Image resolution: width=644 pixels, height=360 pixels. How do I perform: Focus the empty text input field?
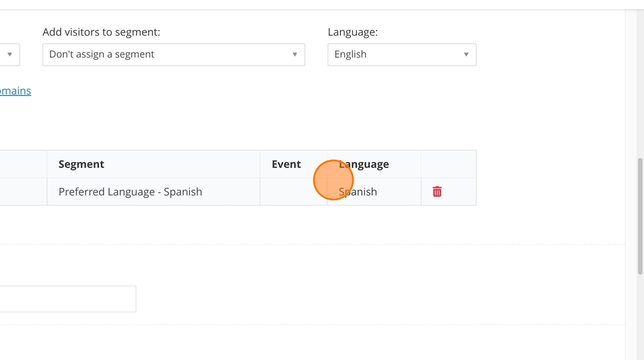[x=68, y=299]
